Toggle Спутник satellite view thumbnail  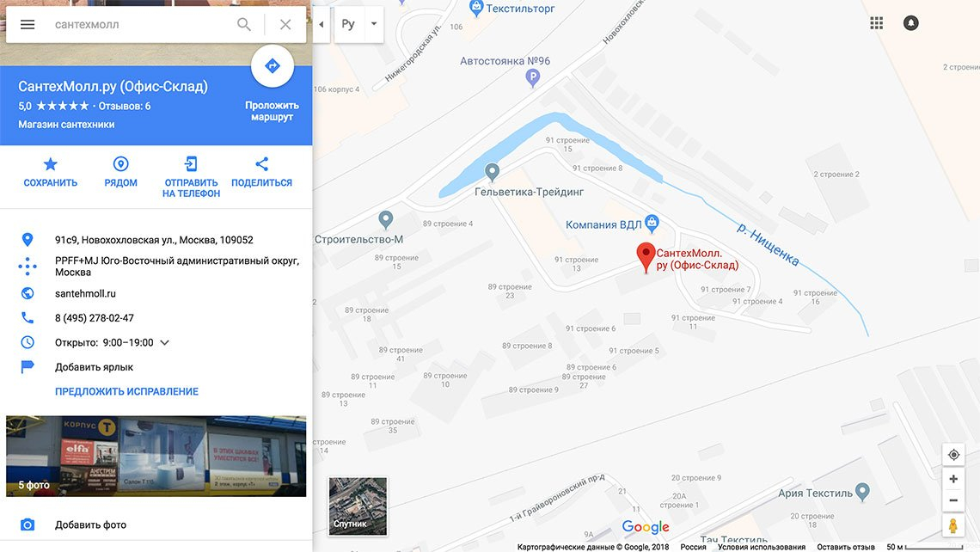(x=358, y=506)
